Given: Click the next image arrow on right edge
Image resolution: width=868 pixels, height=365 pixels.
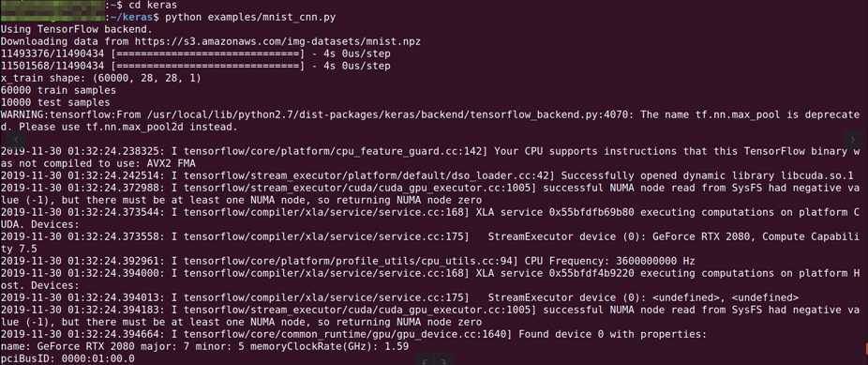Looking at the screenshot, I should click(x=854, y=139).
